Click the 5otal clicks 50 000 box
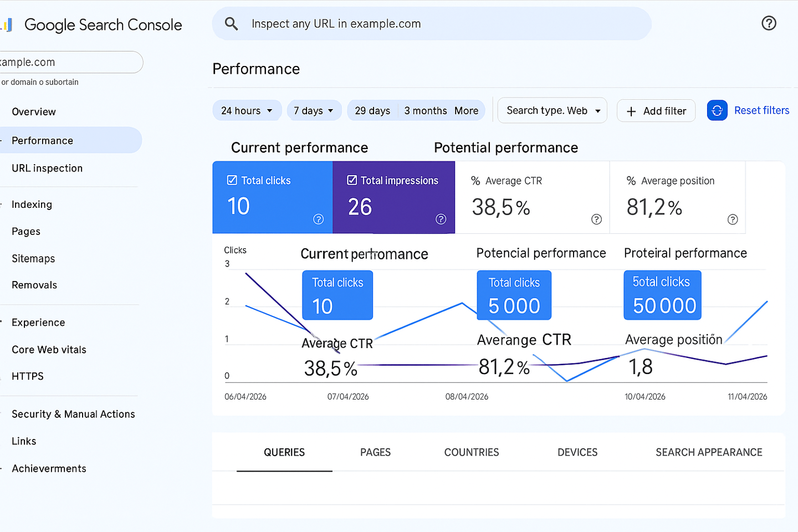The width and height of the screenshot is (798, 532). pyautogui.click(x=662, y=295)
